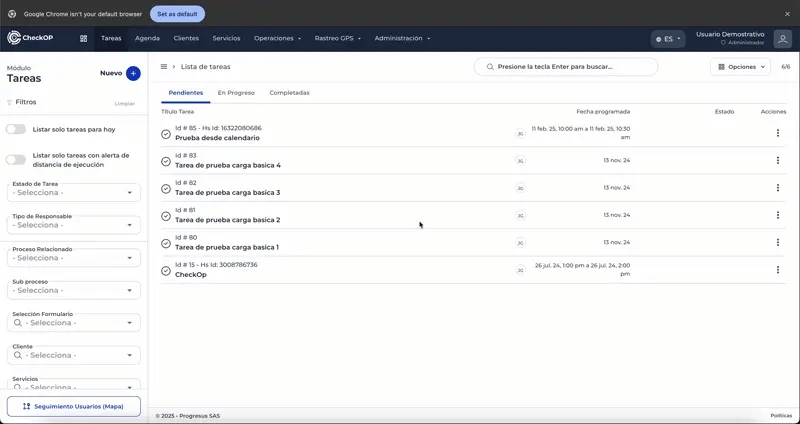This screenshot has height=424, width=800.
Task: Click the check circle of Tarea de prueba carga basica 4
Action: click(166, 161)
